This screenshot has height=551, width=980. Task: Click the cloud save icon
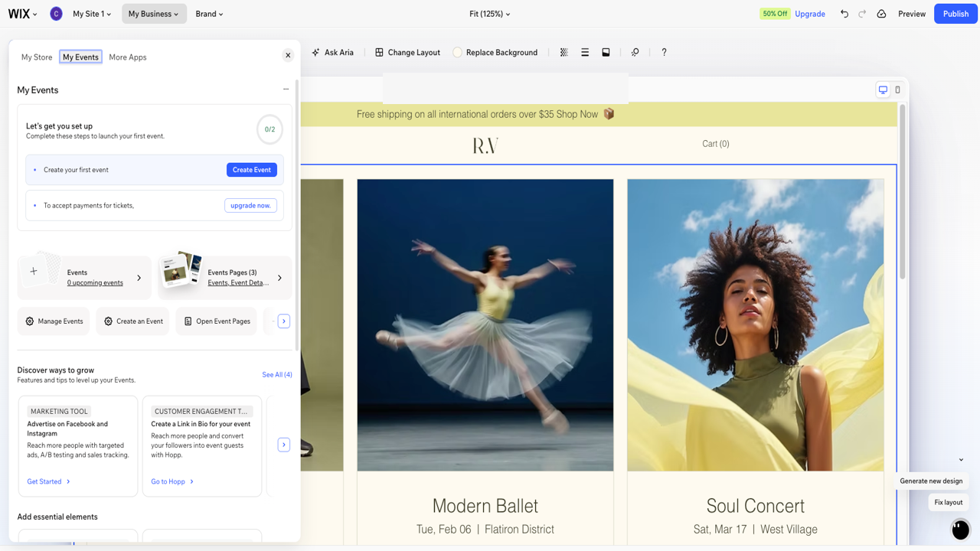[882, 14]
